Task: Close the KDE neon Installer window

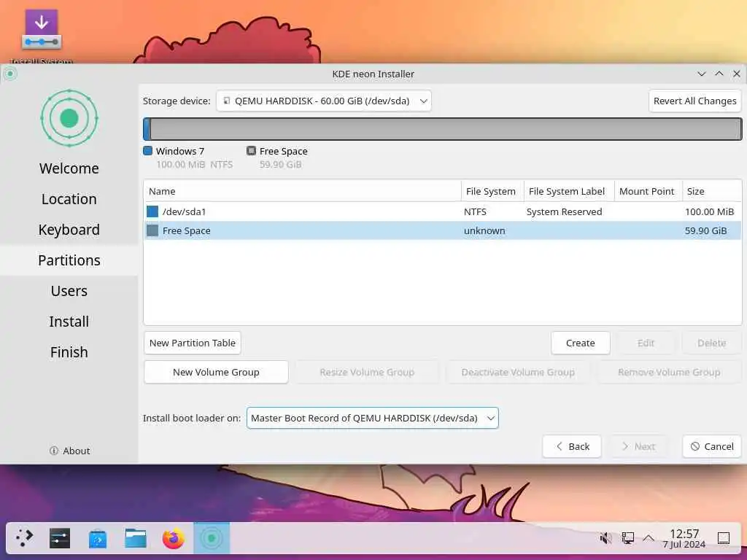Action: click(737, 74)
